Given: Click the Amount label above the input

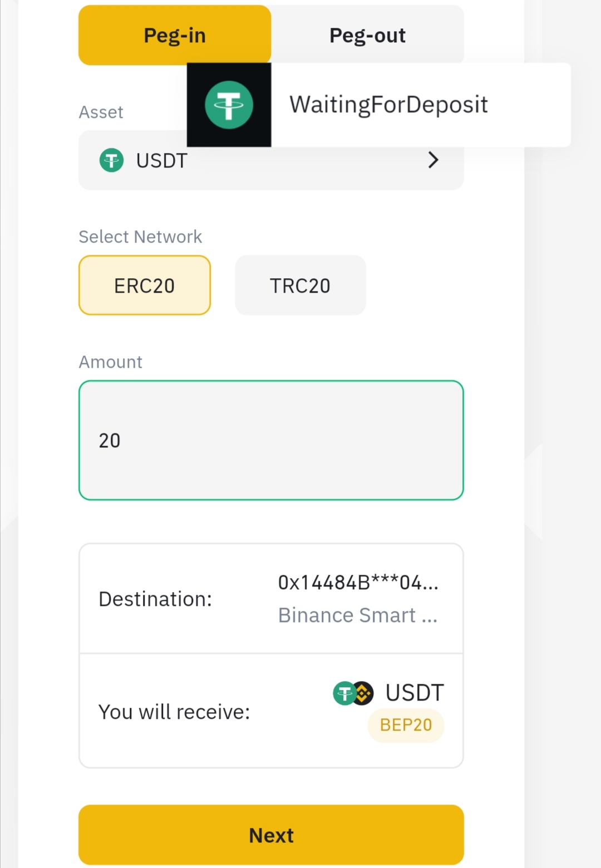Looking at the screenshot, I should click(x=110, y=362).
